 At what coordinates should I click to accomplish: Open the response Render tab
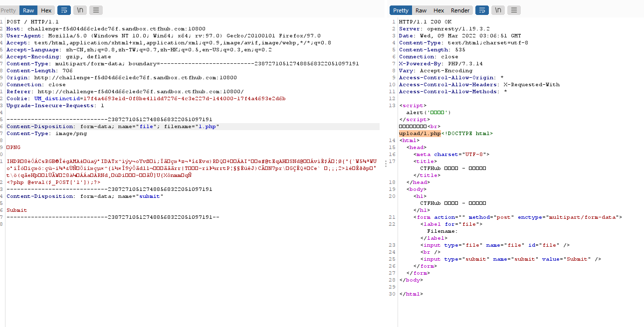click(x=460, y=10)
